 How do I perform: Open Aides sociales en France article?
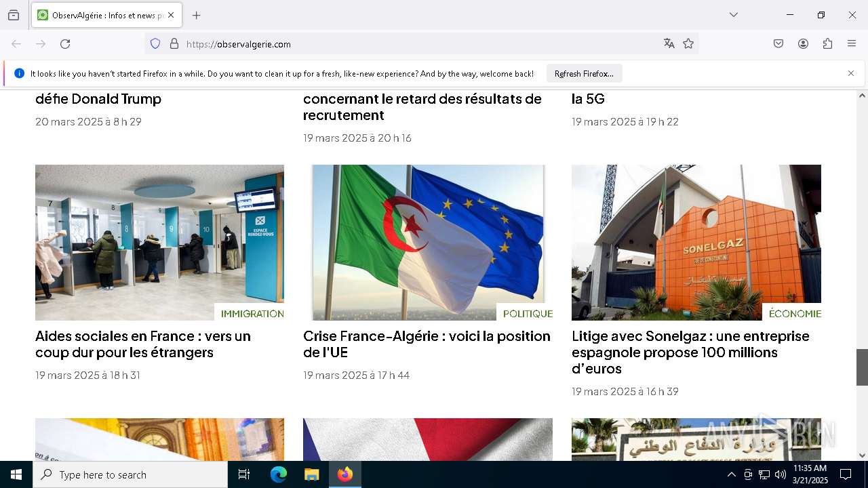coord(143,344)
